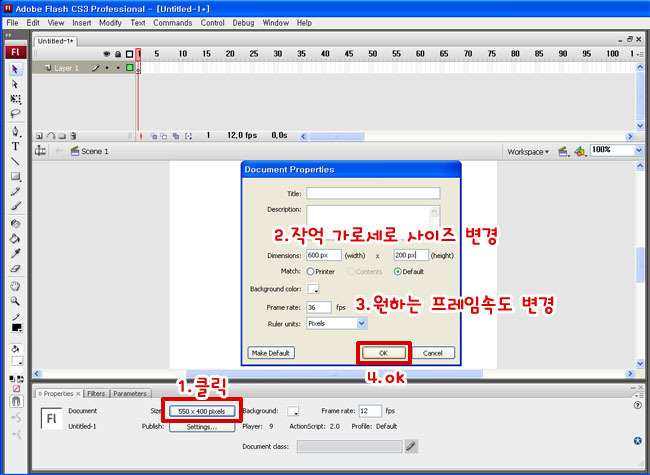
Task: Select the Subselection tool
Action: [x=15, y=84]
